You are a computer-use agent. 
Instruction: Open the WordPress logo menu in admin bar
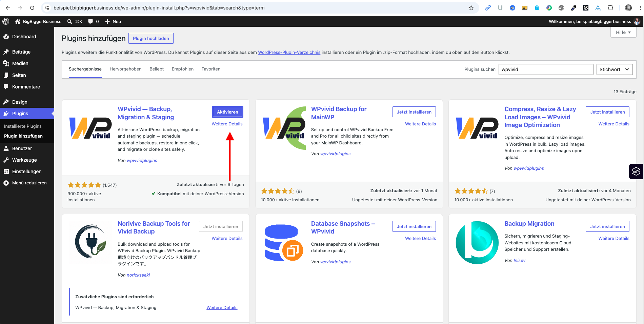tap(6, 21)
